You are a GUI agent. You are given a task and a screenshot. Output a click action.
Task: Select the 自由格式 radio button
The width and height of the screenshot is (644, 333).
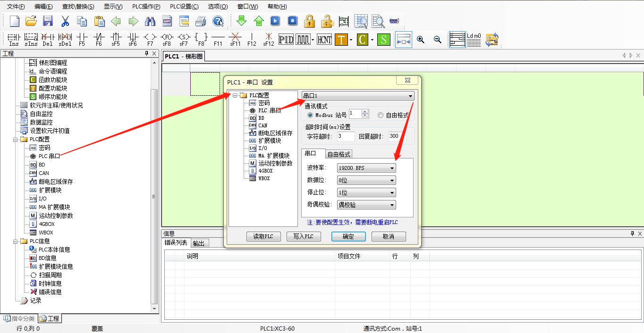(x=381, y=115)
